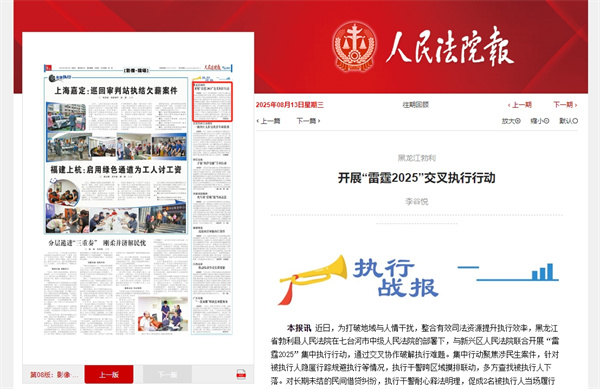This screenshot has width=600, height=389.
Task: Click the article title 开展“雷霆2025”交叉执行行动
Action: [x=416, y=178]
